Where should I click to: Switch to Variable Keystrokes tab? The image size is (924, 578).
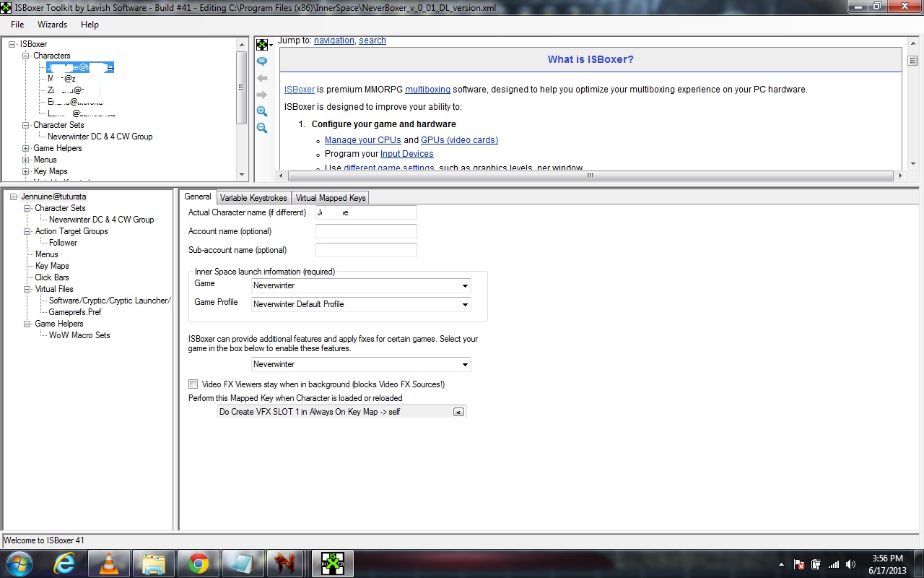pyautogui.click(x=253, y=197)
